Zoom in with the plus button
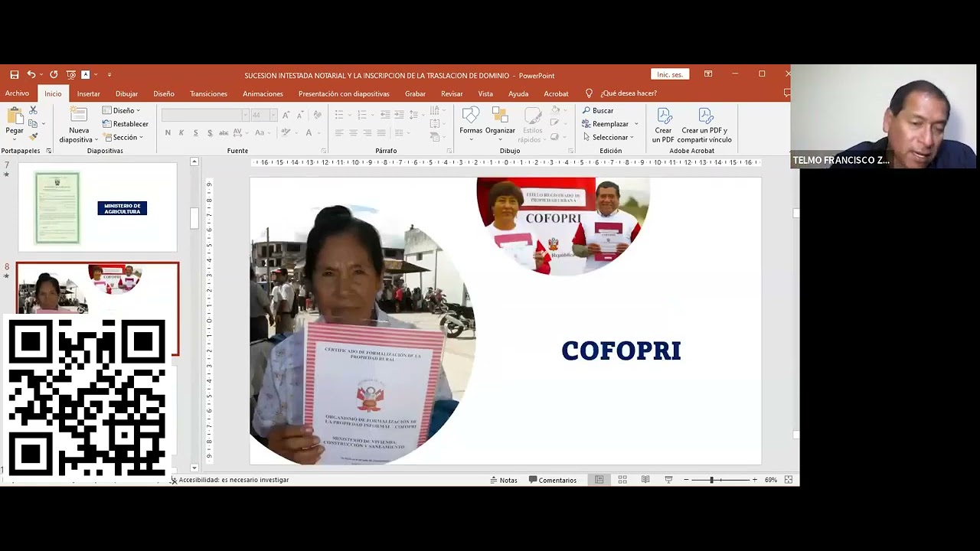 tap(754, 480)
